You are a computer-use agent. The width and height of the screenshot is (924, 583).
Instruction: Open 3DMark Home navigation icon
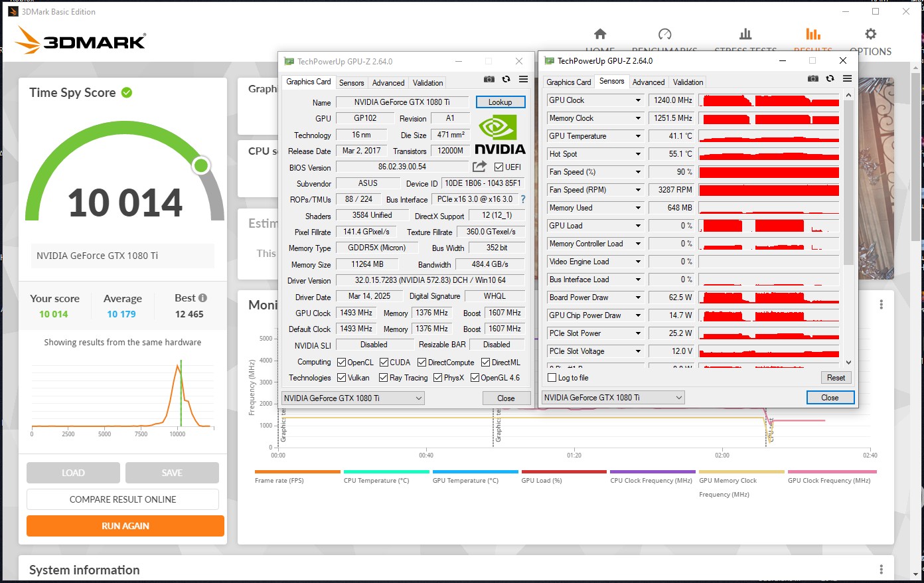click(600, 34)
